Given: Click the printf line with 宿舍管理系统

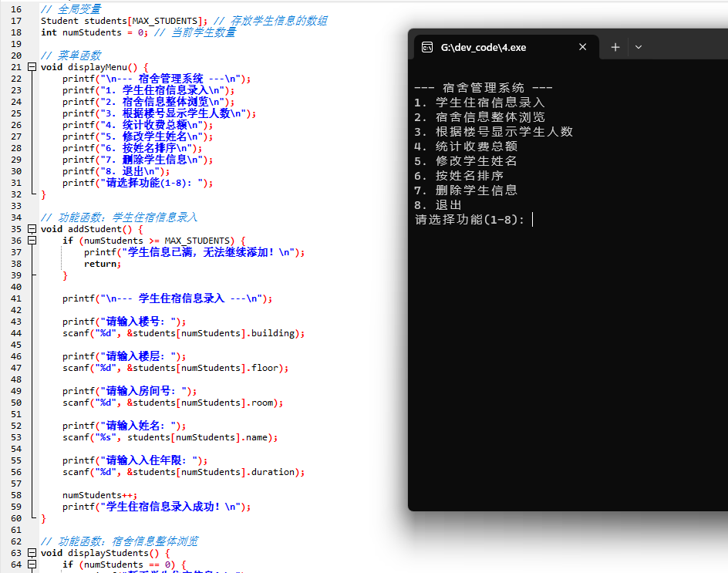Looking at the screenshot, I should (157, 79).
